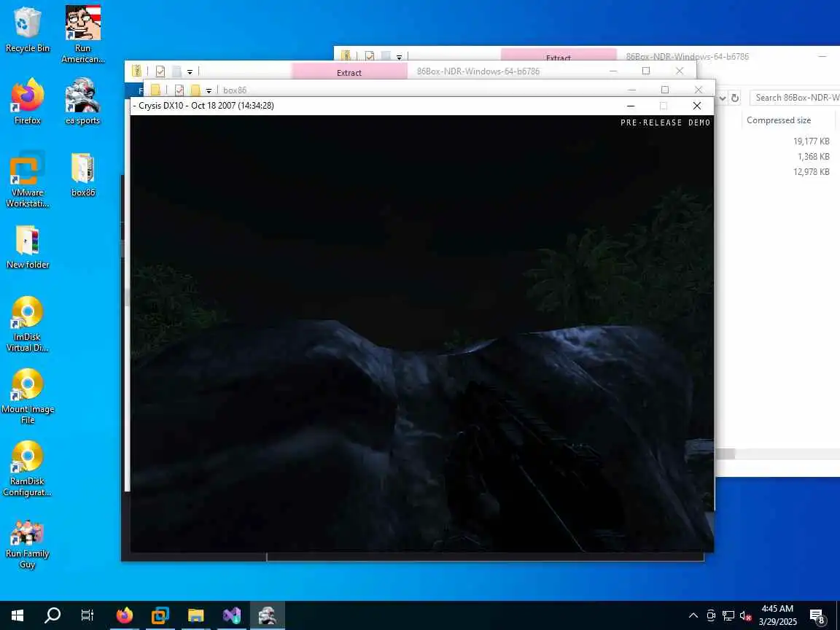Screen dimensions: 840x630
Task: Click inside the Crysis game viewport
Action: pyautogui.click(x=422, y=333)
